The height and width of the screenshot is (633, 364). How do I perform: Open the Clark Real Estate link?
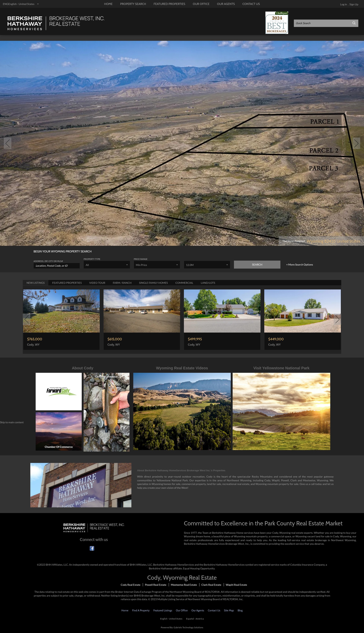click(211, 585)
